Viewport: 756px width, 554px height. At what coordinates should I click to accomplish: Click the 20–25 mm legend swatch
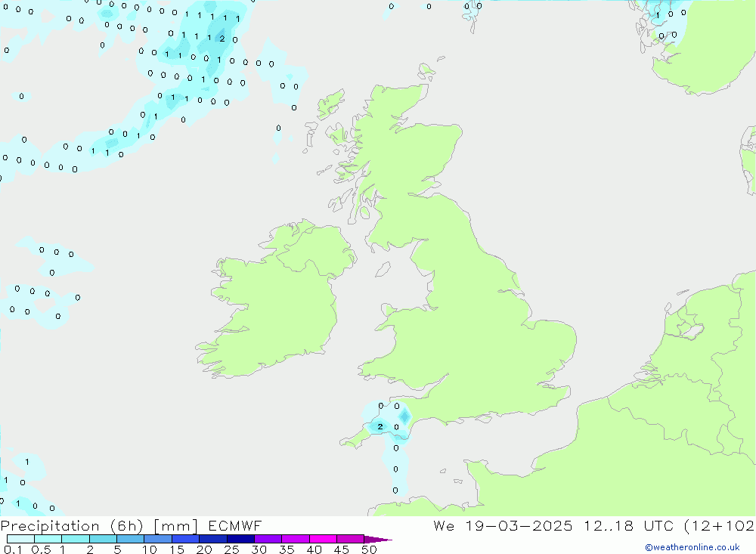pyautogui.click(x=213, y=539)
